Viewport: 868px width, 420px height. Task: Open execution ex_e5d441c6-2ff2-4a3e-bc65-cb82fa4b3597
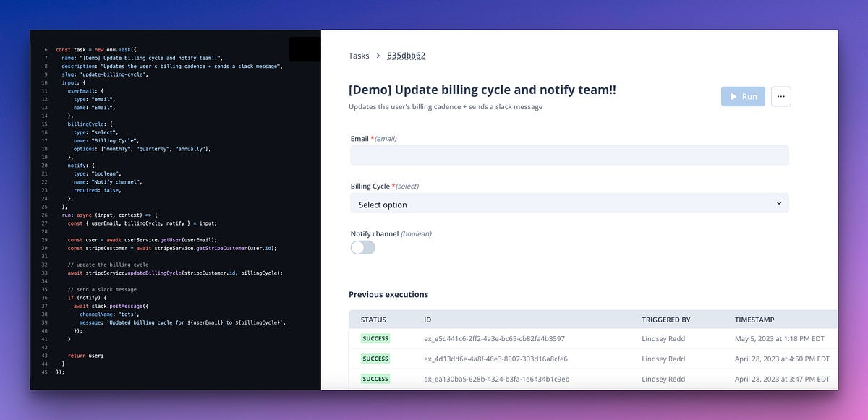point(495,338)
